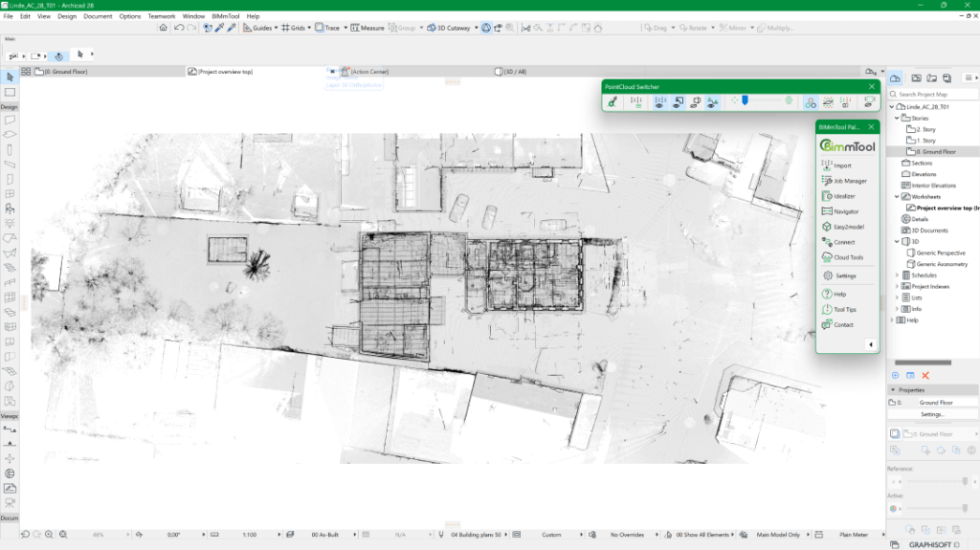Viewport: 980px width, 550px height.
Task: Expand the Schedules tree node
Action: (x=897, y=275)
